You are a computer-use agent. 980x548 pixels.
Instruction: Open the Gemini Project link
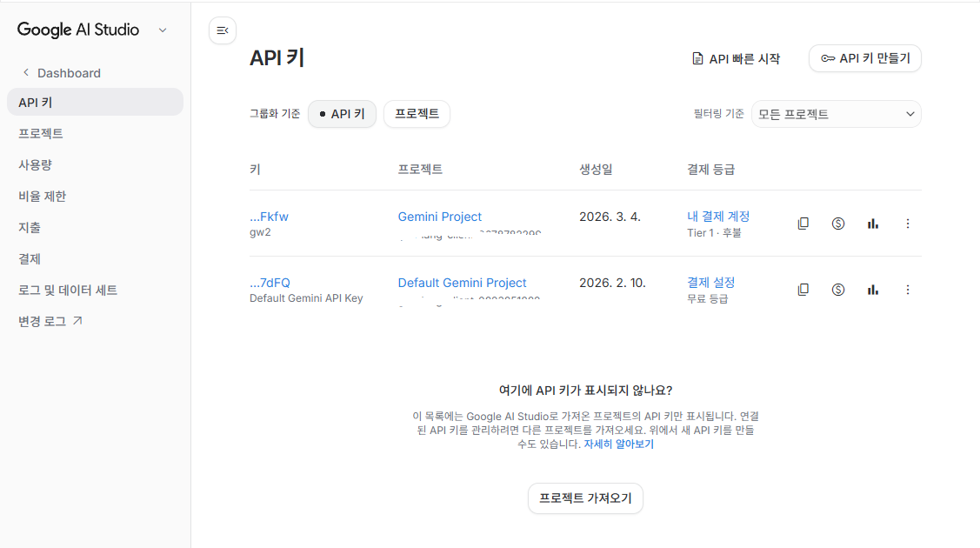439,216
